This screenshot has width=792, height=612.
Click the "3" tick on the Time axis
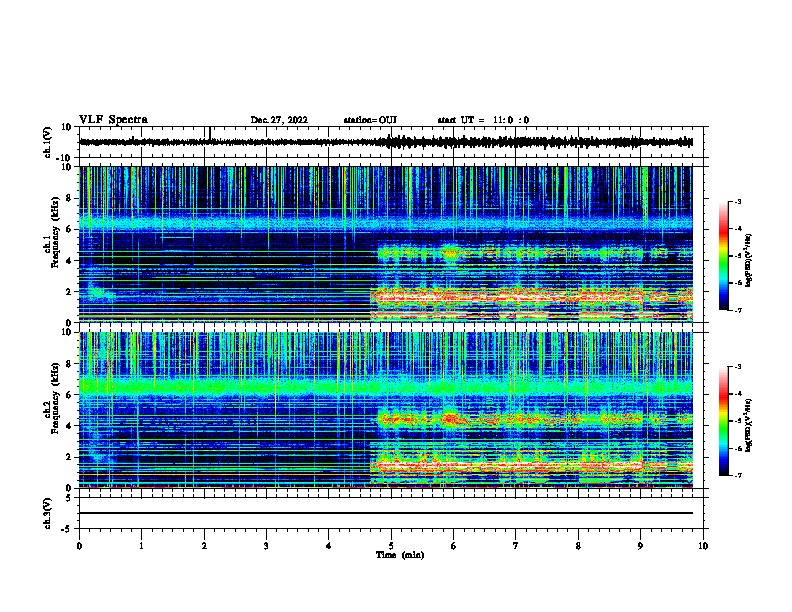click(x=266, y=546)
